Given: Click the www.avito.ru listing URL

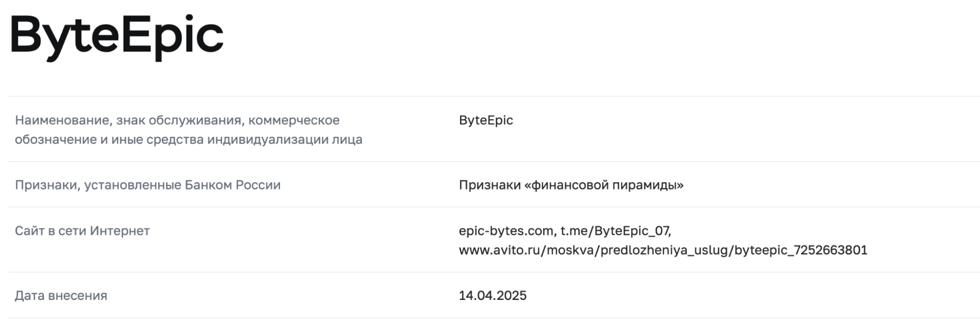Looking at the screenshot, I should [663, 250].
